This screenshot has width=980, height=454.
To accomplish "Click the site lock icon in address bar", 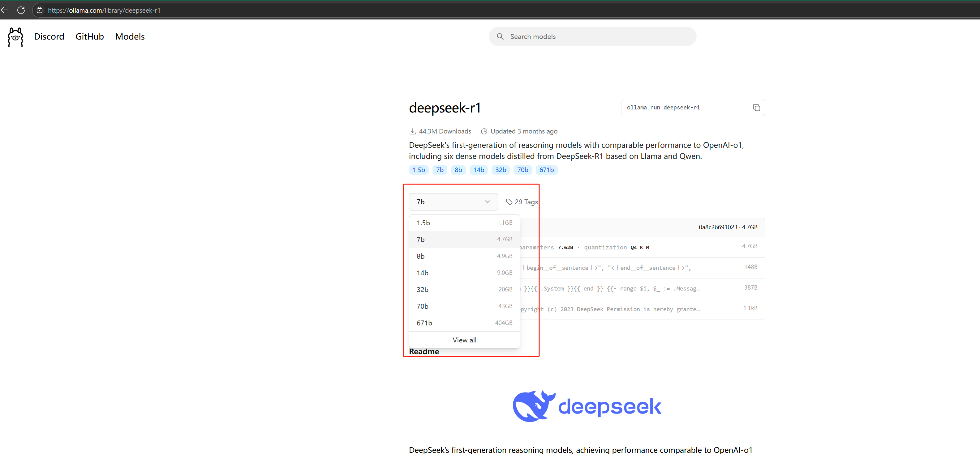I will pos(40,10).
